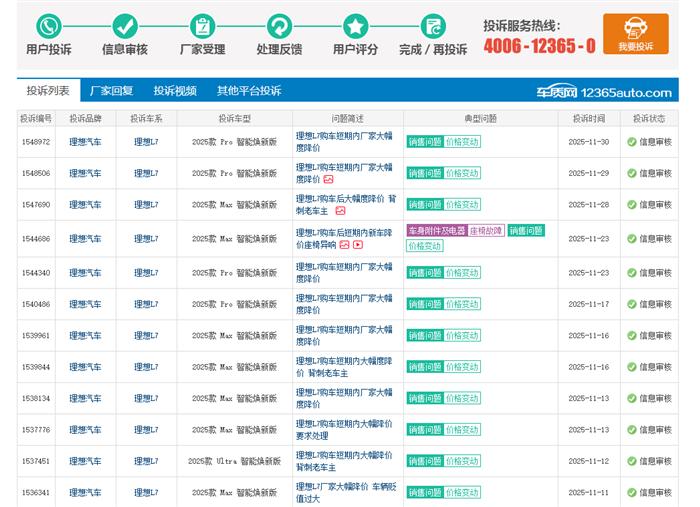
Task: Click complaint number 1539961
Action: pos(36,336)
